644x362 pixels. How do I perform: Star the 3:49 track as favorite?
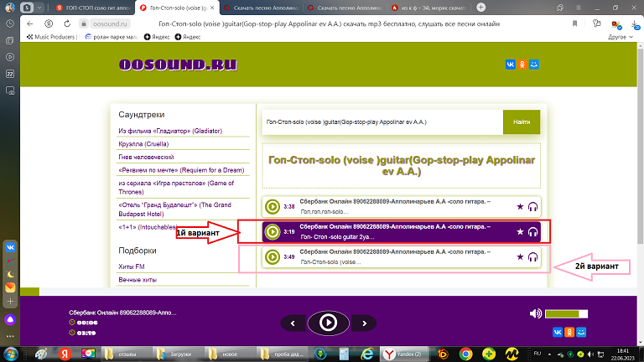tap(520, 257)
